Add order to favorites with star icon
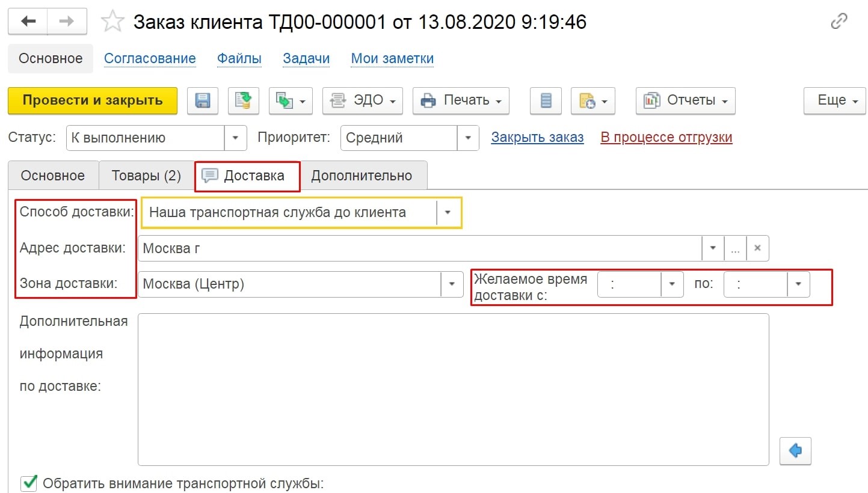Viewport: 868px width, 493px height. pyautogui.click(x=112, y=22)
